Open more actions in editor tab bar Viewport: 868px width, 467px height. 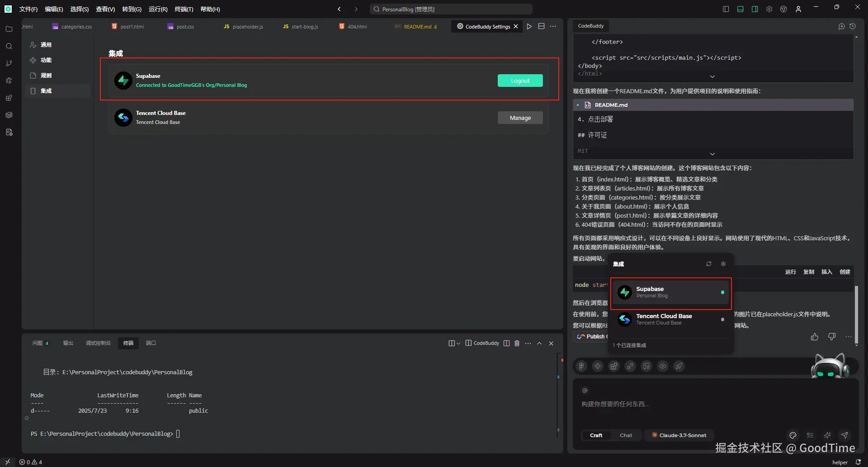pos(553,26)
